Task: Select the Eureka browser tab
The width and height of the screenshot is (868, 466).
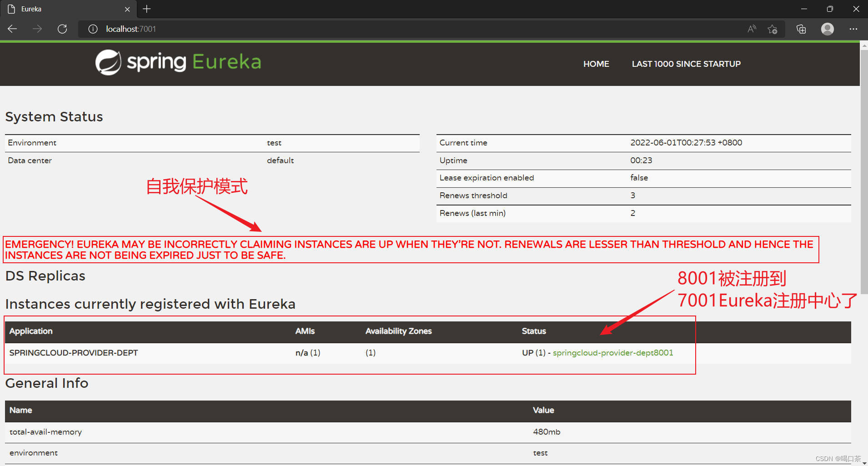Action: pos(68,9)
